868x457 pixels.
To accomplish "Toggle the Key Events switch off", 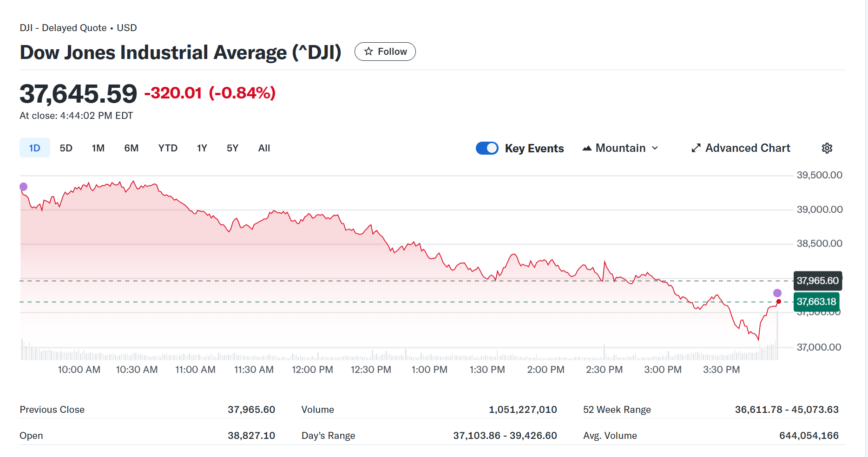I will click(x=487, y=148).
